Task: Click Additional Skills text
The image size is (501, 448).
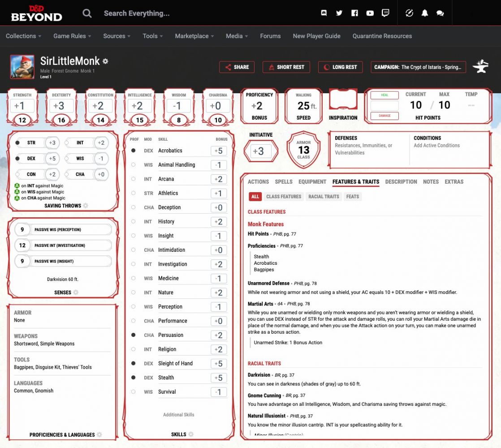Action: [x=179, y=414]
